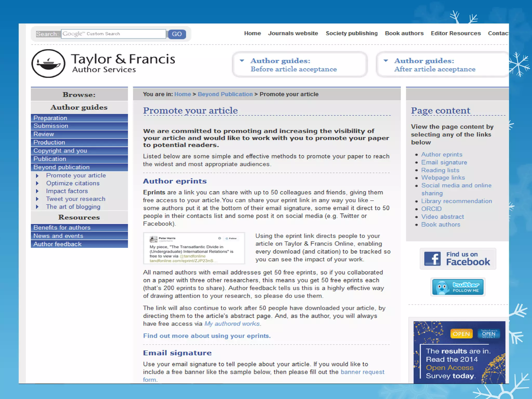Click Find out more about using eprints
The height and width of the screenshot is (399, 532).
click(x=207, y=336)
